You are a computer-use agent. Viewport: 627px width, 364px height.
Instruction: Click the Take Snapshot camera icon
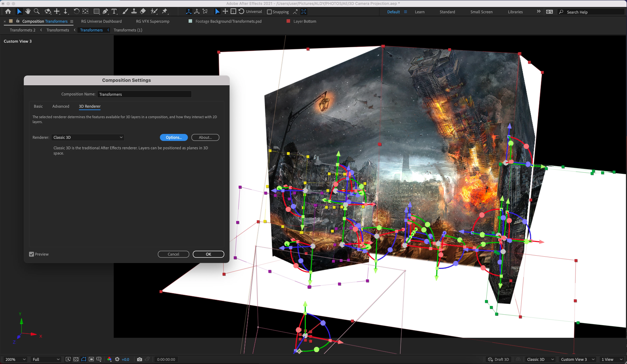(x=140, y=359)
